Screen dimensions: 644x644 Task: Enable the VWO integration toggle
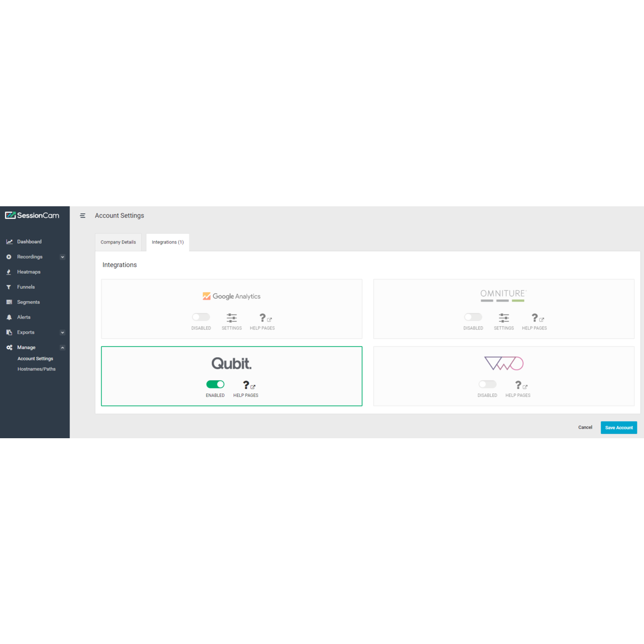[x=487, y=384]
